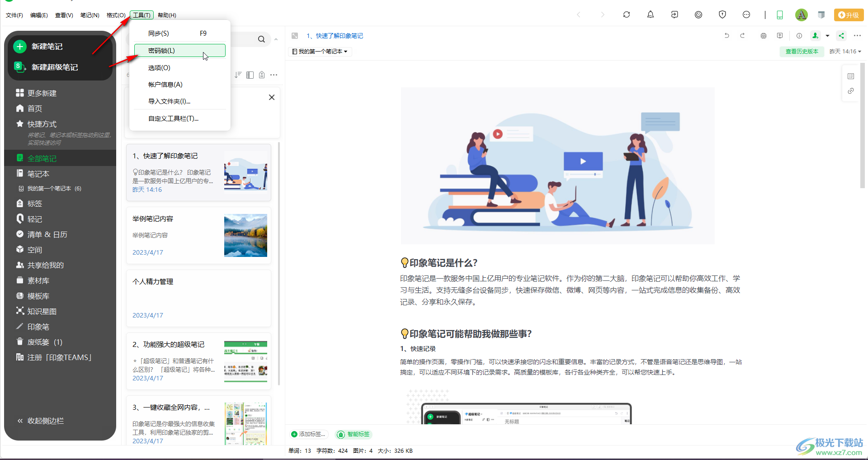Expand the notebook dropdown 我的第一个笔记本

[320, 52]
